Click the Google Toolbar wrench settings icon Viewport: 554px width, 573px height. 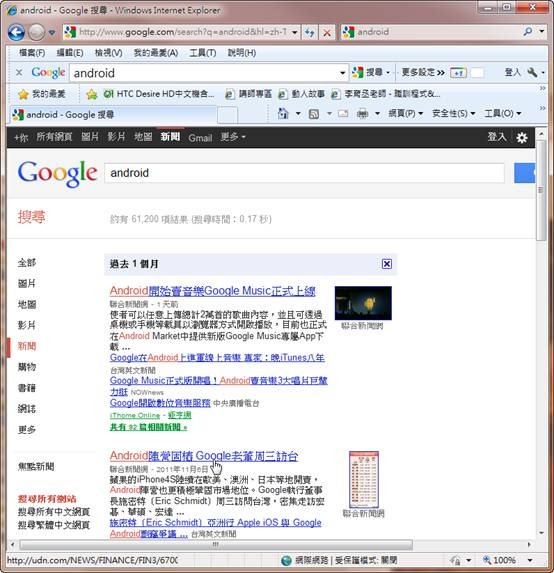click(532, 72)
